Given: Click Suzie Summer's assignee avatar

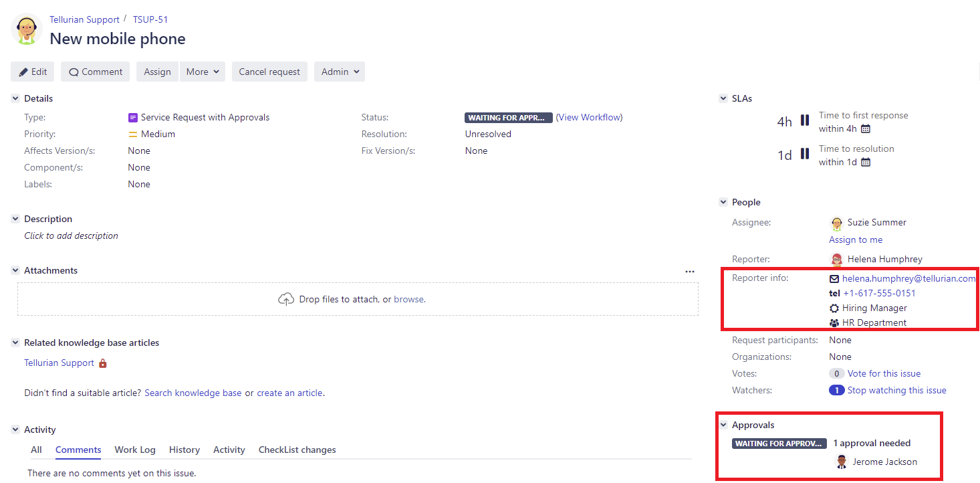Looking at the screenshot, I should coord(836,223).
